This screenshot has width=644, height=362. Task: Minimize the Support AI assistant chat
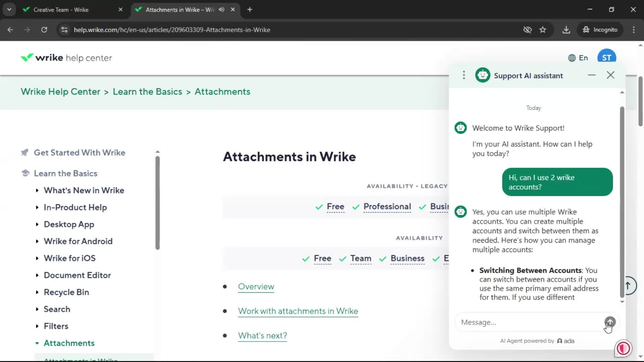[592, 75]
